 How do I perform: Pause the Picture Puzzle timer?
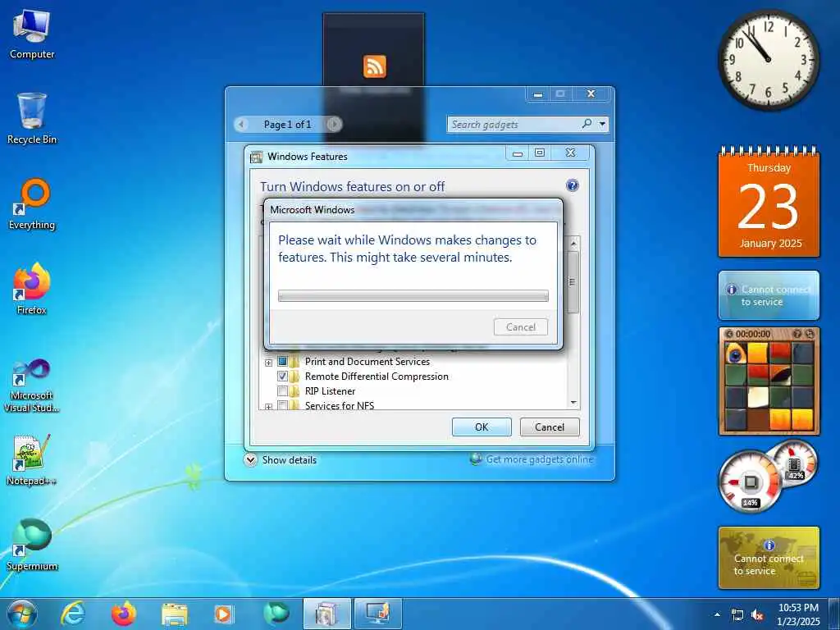728,334
